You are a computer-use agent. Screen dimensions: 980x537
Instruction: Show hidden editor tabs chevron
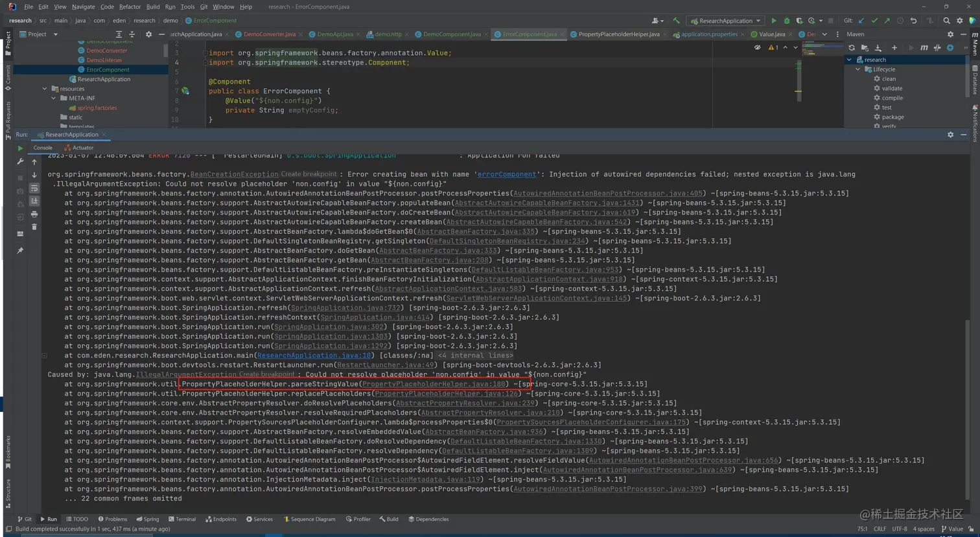pos(824,34)
